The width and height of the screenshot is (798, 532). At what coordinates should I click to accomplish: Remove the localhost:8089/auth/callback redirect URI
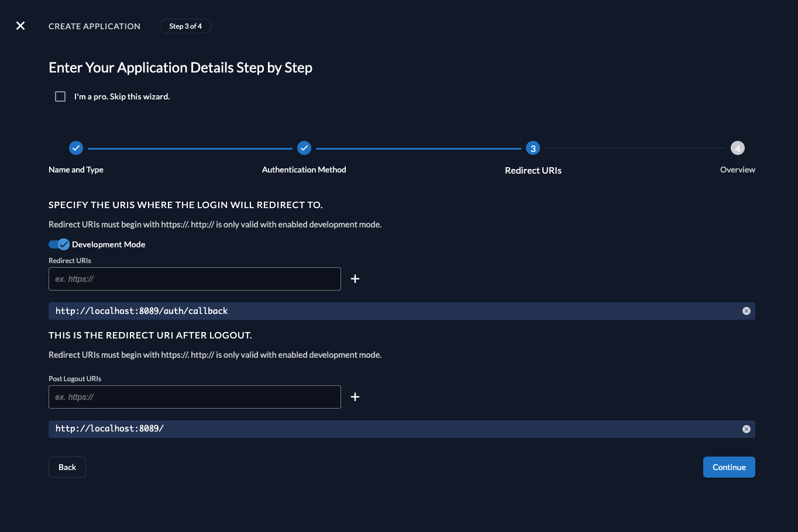(746, 310)
